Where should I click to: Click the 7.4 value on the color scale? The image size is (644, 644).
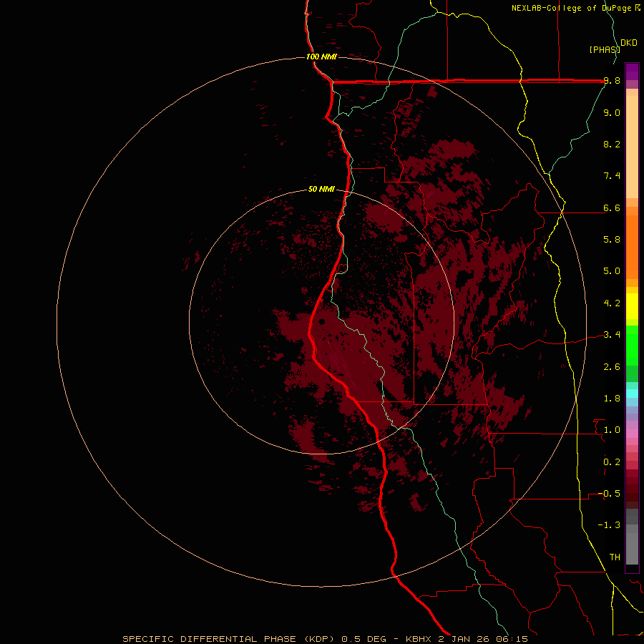click(x=612, y=176)
